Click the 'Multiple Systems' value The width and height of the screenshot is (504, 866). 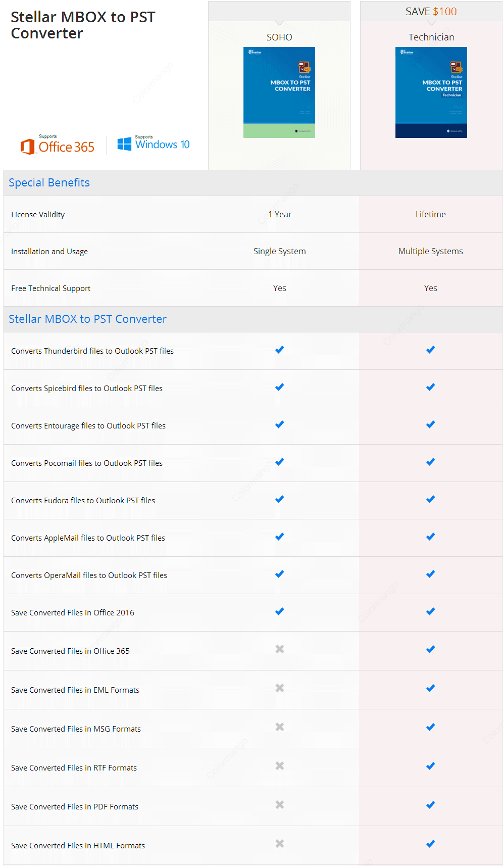431,251
